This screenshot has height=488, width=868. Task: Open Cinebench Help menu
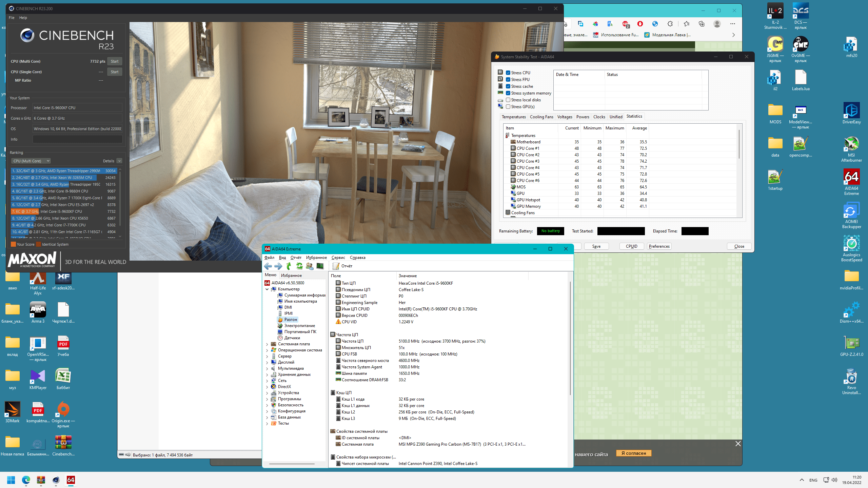(x=23, y=18)
